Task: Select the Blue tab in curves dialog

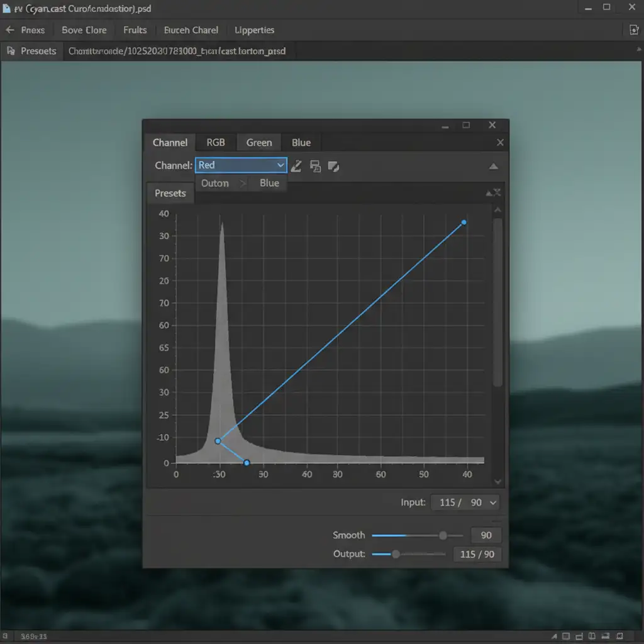Action: coord(301,143)
